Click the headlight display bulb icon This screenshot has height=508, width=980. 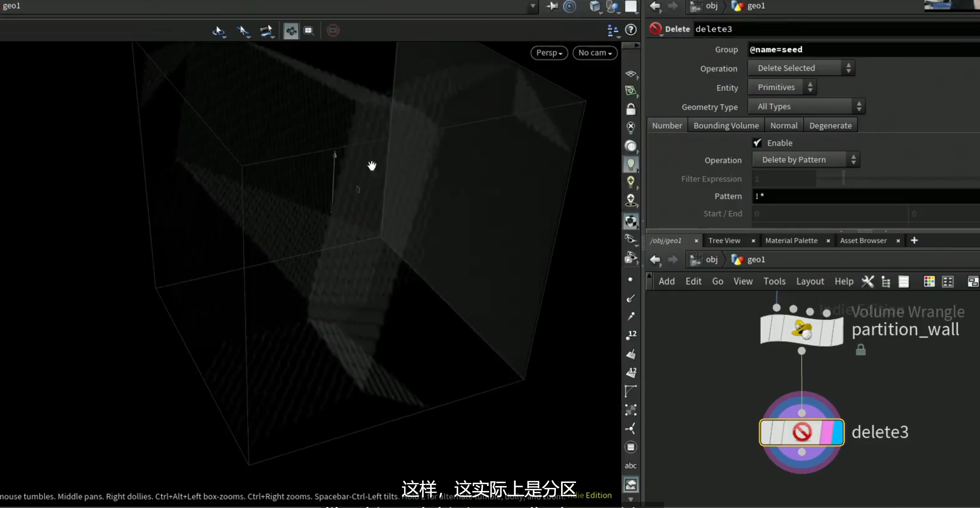631,164
